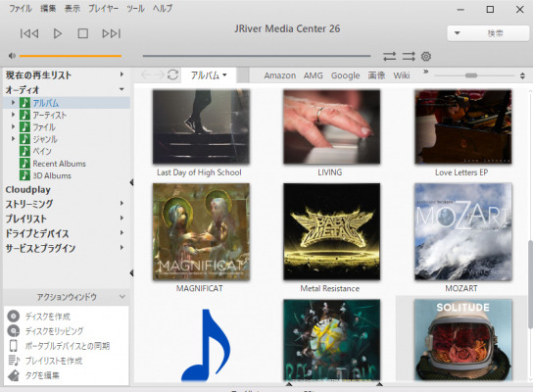Adjust the orange volume slider
The image size is (533, 392).
point(71,56)
